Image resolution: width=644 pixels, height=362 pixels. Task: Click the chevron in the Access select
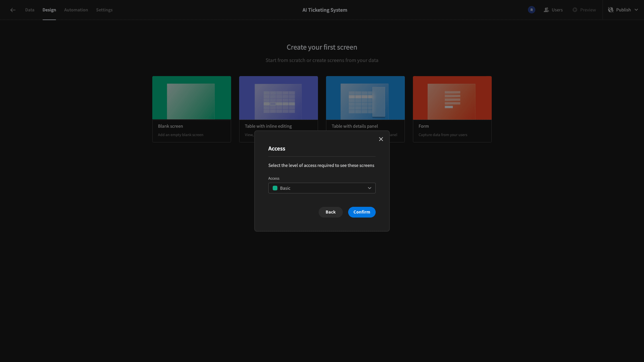(x=370, y=188)
